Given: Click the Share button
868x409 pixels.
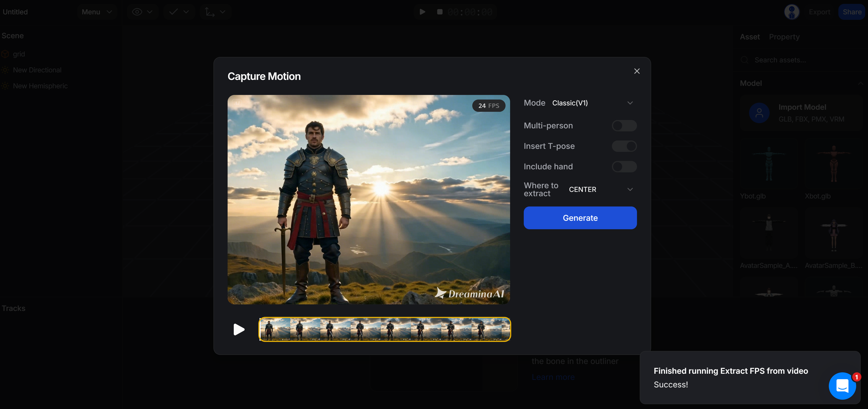Looking at the screenshot, I should pos(852,12).
